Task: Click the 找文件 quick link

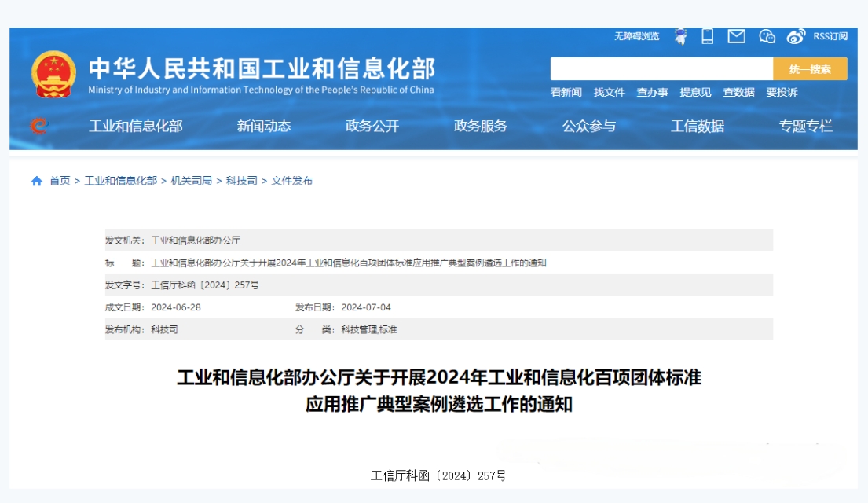Action: pos(610,92)
